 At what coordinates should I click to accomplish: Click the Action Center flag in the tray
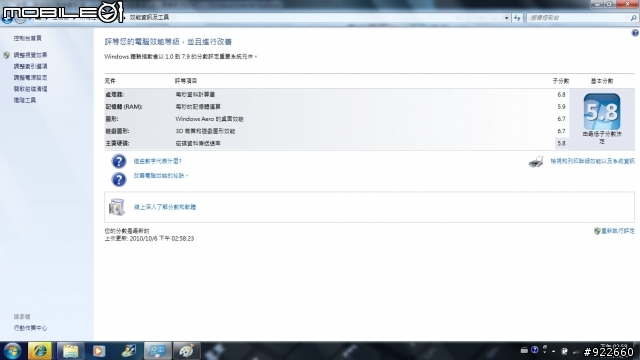click(x=564, y=351)
